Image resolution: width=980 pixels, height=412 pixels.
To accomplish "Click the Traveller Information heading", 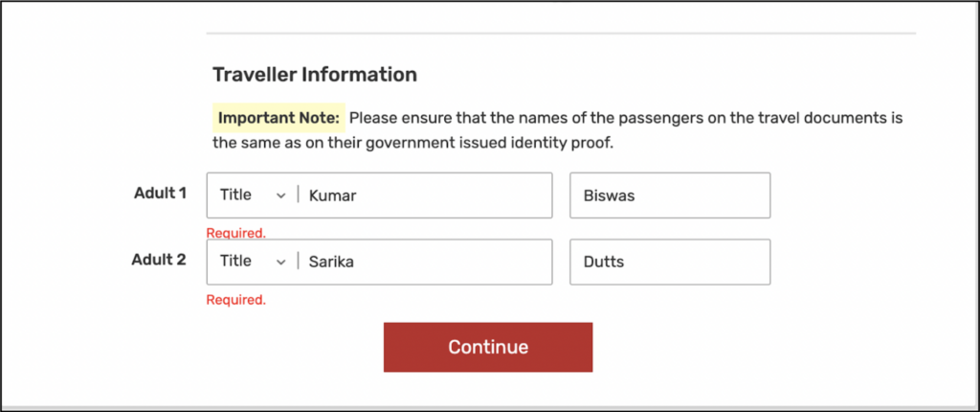I will click(314, 75).
